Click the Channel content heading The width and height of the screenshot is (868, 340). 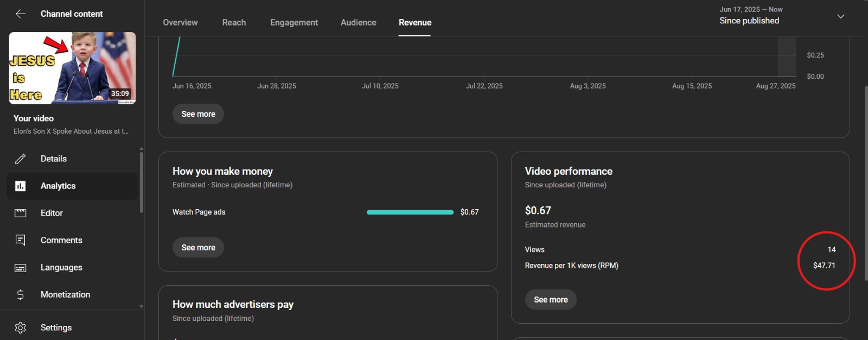(x=72, y=14)
